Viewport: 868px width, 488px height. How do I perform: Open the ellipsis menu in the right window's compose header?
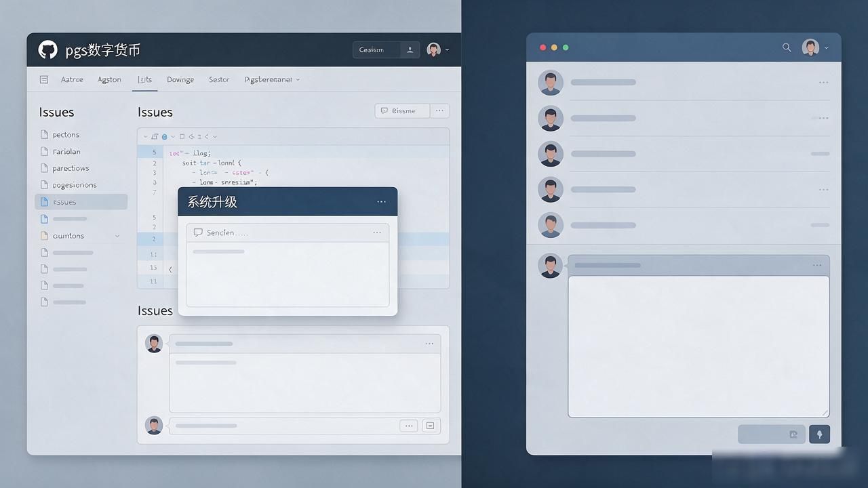tap(817, 265)
